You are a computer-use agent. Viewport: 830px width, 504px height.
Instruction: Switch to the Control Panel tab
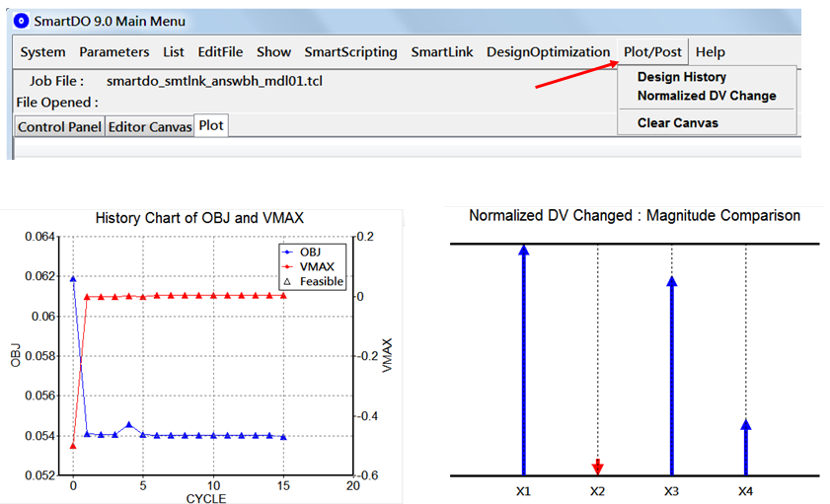click(x=59, y=126)
